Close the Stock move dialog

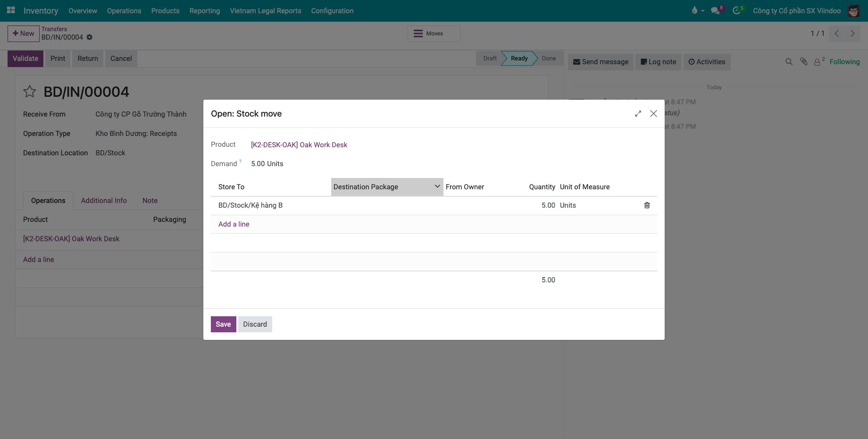pos(653,114)
